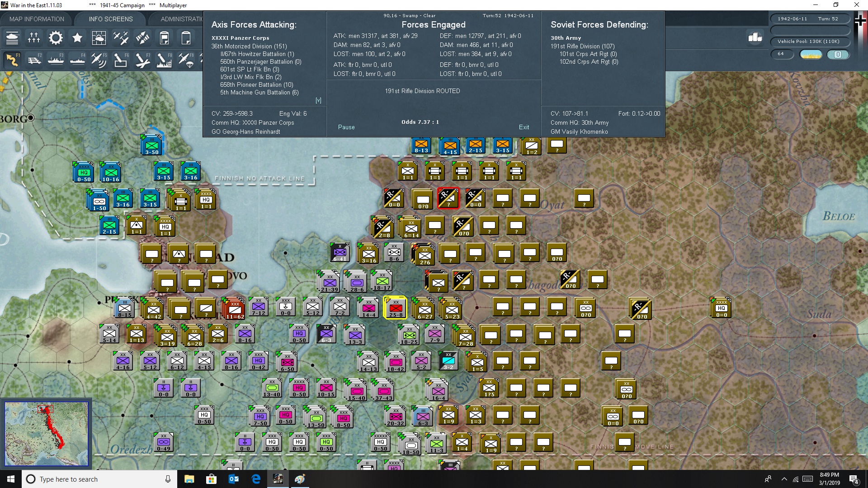Select the 21-39 purple division counter
Image resolution: width=868 pixels, height=488 pixels.
coord(329,282)
